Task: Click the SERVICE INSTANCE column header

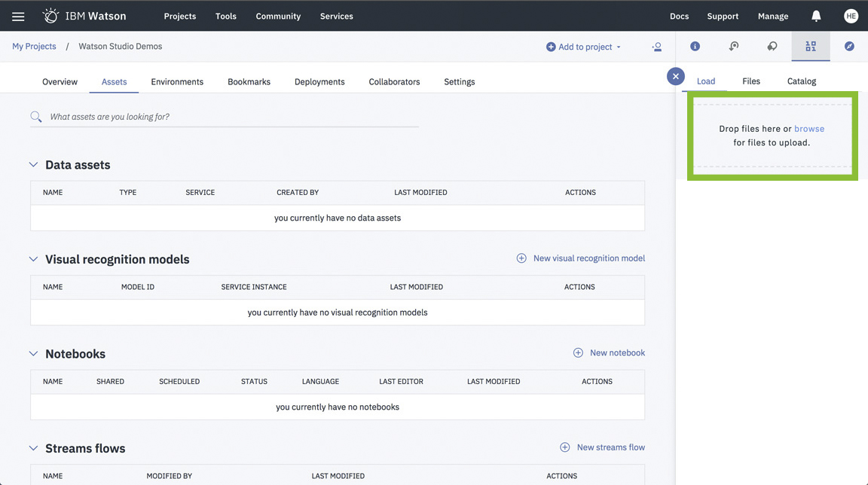Action: (254, 287)
